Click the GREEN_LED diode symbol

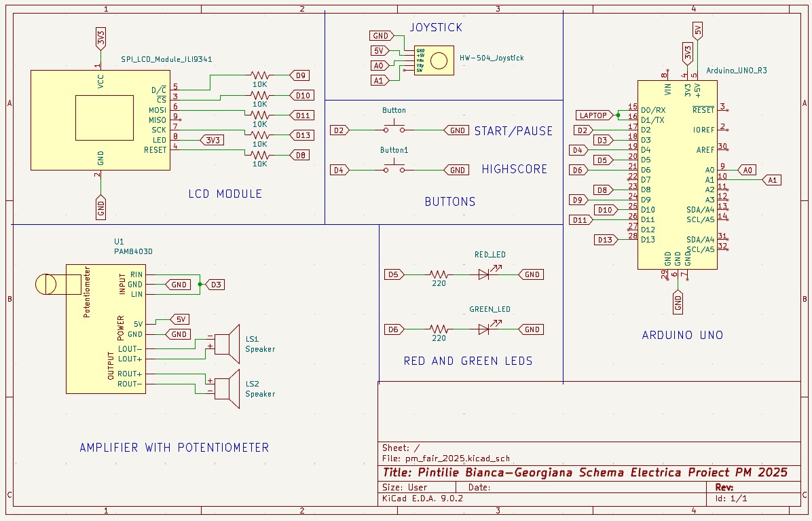pos(484,329)
